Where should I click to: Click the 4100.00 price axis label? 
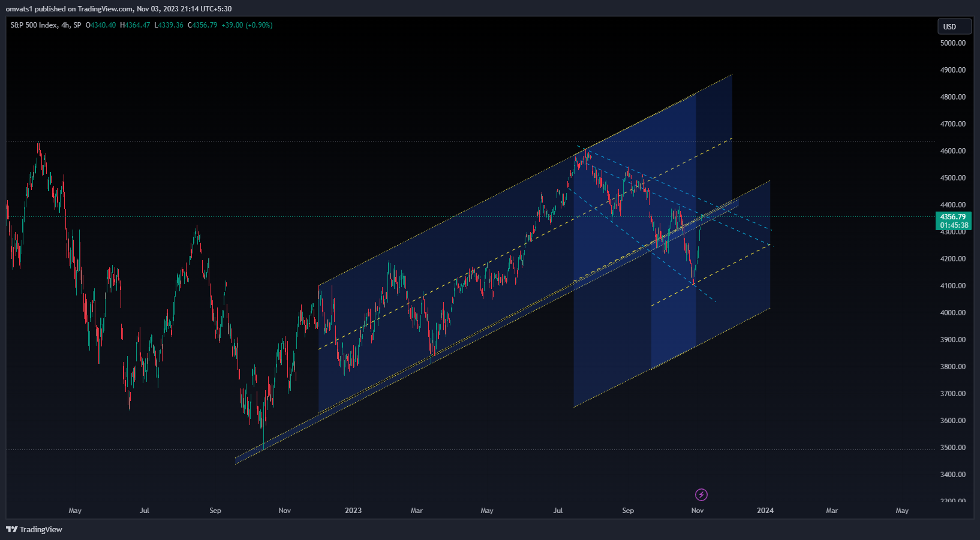tap(953, 286)
